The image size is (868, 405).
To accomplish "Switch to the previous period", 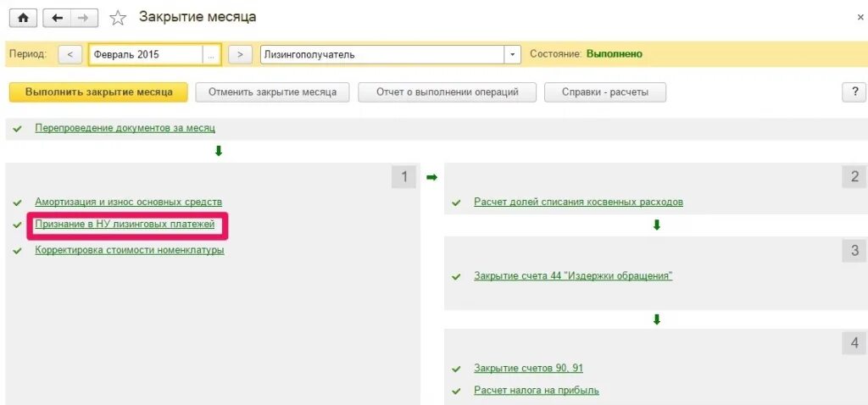I will click(x=70, y=55).
